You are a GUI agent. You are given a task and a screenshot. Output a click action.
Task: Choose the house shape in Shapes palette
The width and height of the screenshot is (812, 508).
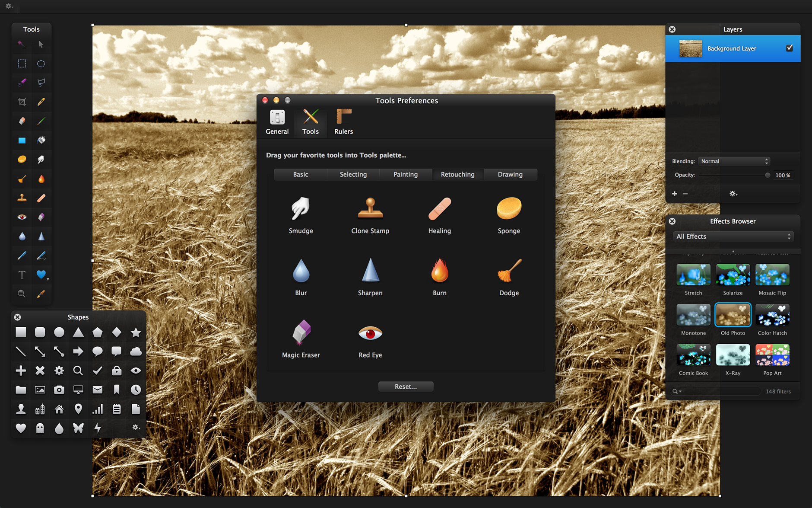[59, 409]
